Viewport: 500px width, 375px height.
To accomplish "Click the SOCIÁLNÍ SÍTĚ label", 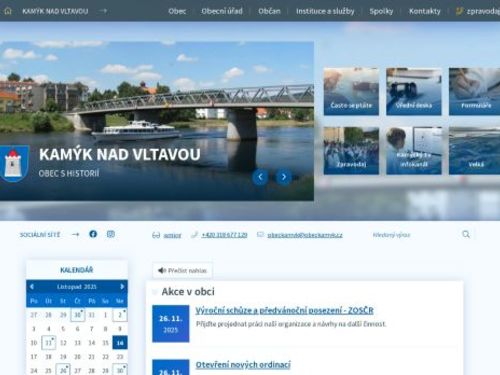I will 40,235.
